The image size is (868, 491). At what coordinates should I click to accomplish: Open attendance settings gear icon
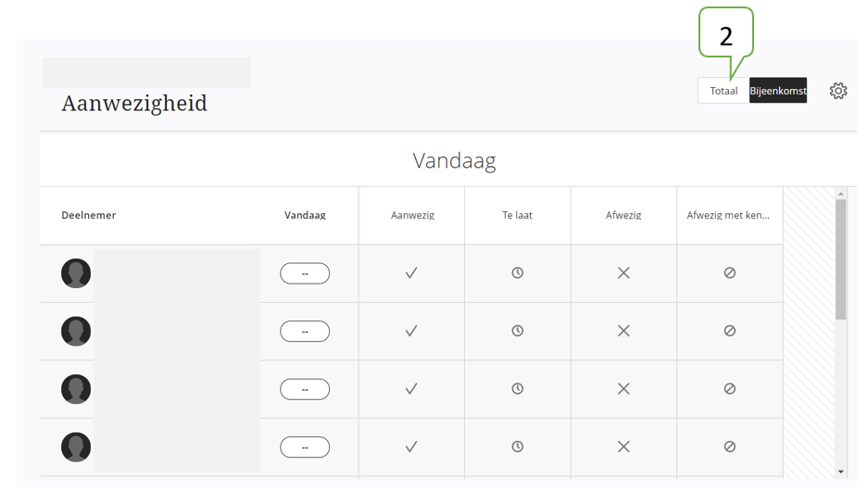click(838, 91)
